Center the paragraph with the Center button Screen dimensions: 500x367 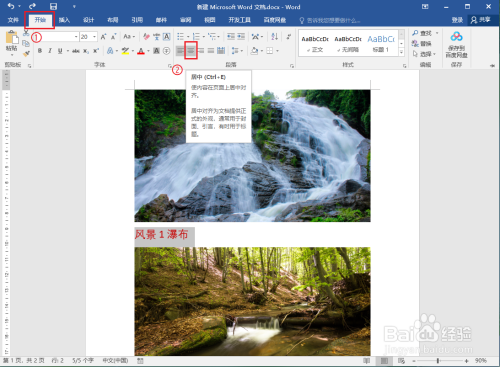[x=191, y=51]
